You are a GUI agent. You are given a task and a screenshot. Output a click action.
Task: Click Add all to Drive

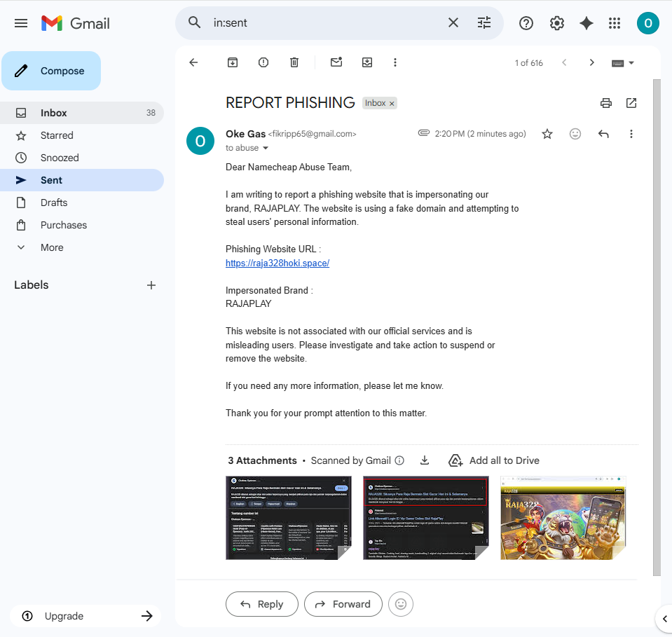(494, 460)
